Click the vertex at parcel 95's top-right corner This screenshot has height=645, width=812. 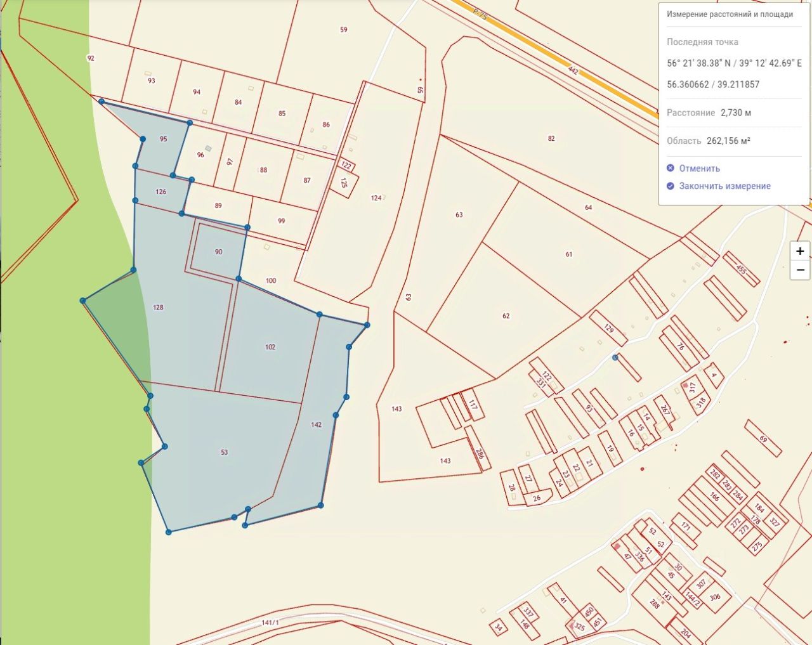[189, 122]
